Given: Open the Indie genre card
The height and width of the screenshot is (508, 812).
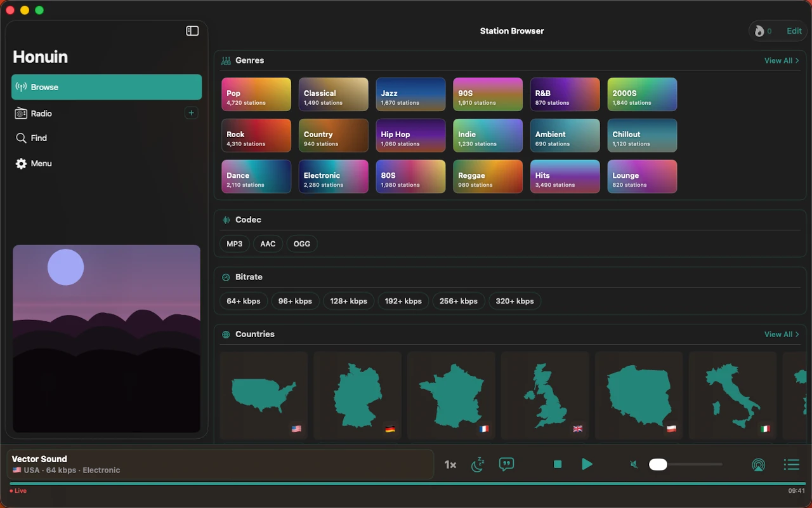Looking at the screenshot, I should (x=488, y=135).
